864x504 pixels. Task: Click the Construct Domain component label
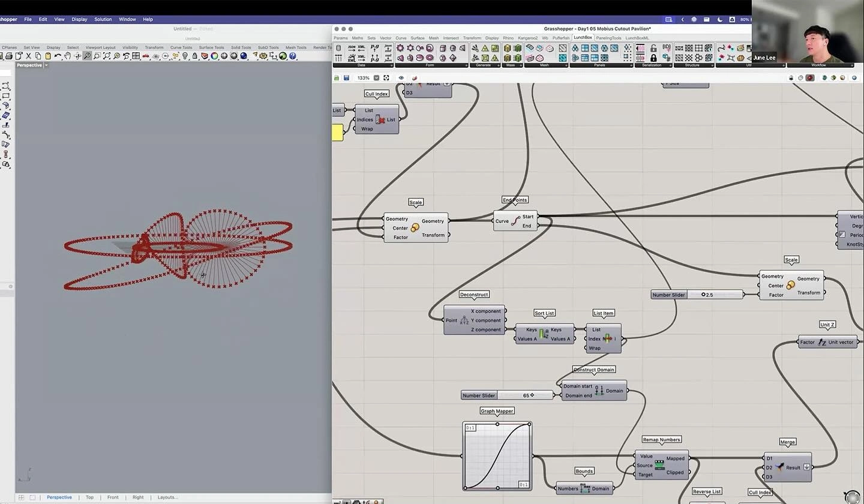pyautogui.click(x=594, y=370)
